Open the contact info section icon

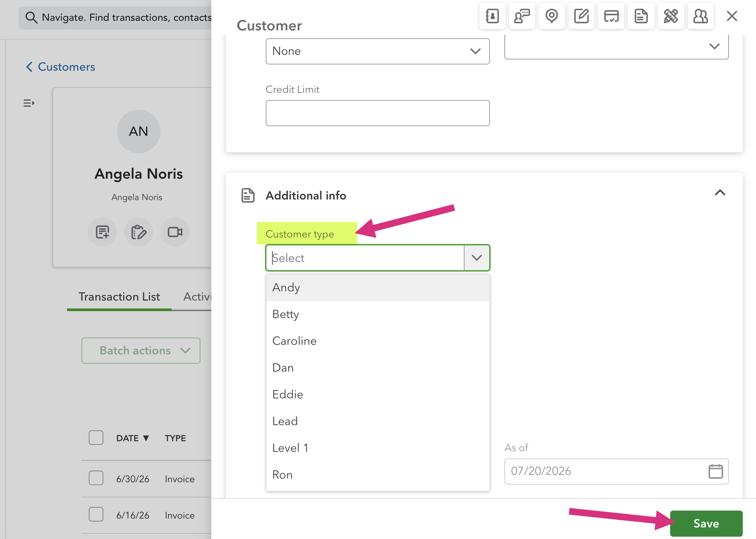click(x=492, y=16)
